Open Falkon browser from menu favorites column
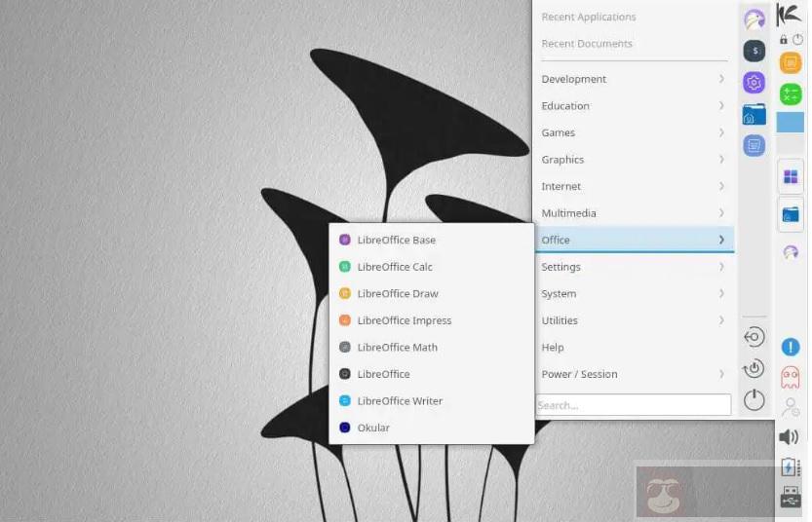Image resolution: width=812 pixels, height=522 pixels. click(754, 20)
